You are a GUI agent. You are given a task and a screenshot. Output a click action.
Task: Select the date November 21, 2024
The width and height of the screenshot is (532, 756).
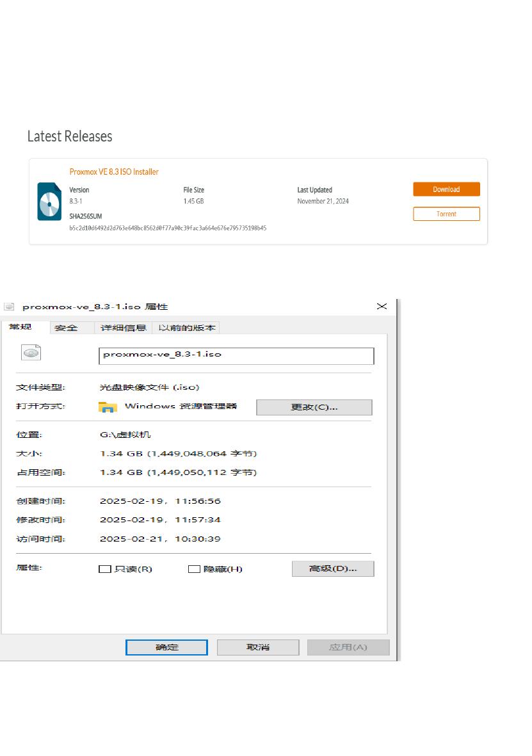point(323,201)
